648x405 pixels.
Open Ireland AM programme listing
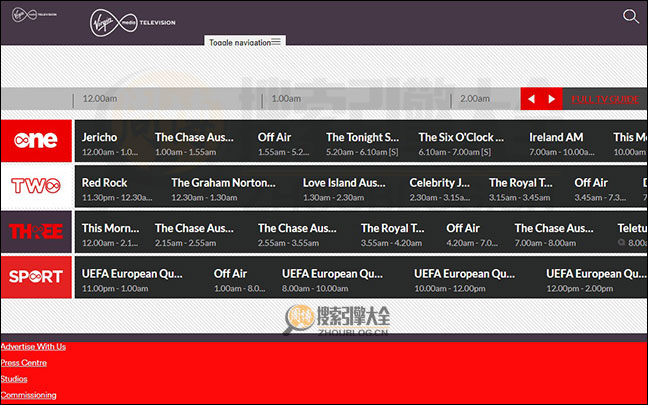pos(562,143)
